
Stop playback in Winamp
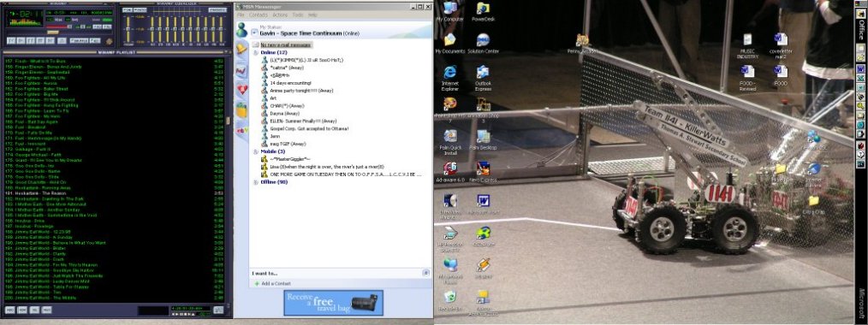click(x=40, y=41)
